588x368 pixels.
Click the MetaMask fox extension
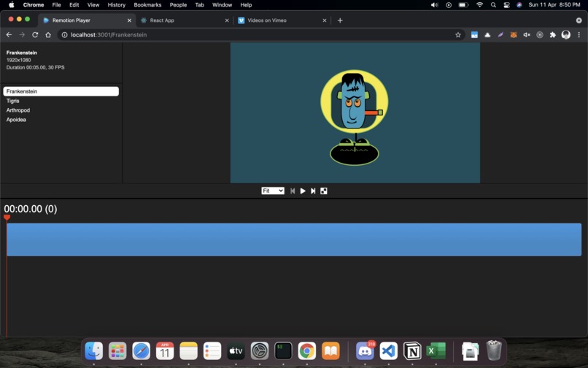[x=514, y=34]
